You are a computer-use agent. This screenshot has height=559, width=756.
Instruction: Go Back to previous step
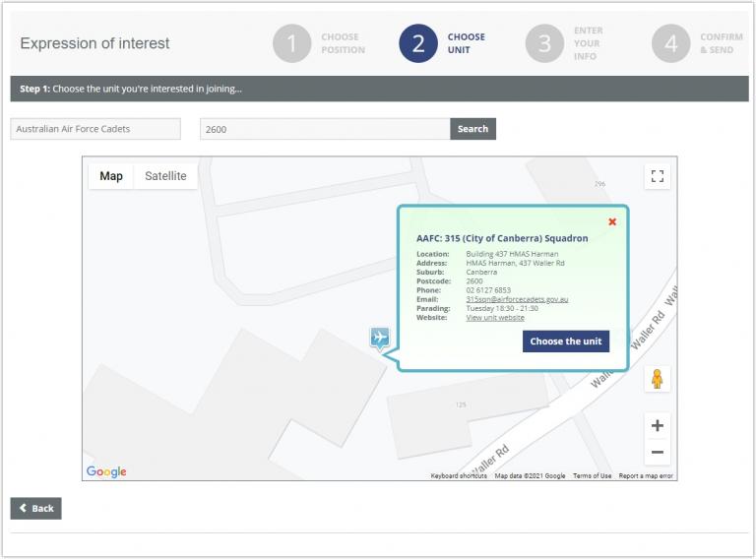(36, 509)
